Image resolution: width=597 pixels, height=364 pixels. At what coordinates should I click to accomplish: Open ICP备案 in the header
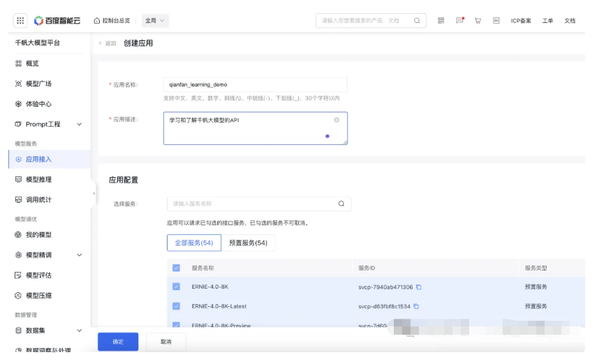coord(521,20)
